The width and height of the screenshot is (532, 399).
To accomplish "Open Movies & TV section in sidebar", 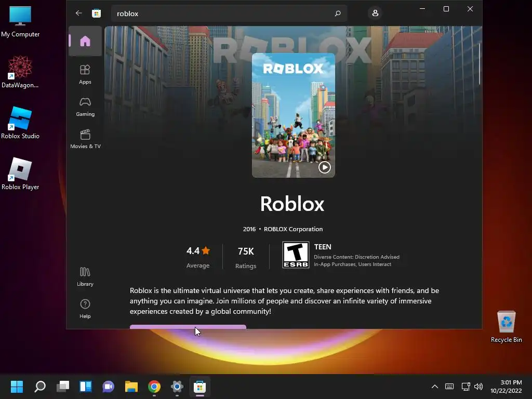I will 85,139.
